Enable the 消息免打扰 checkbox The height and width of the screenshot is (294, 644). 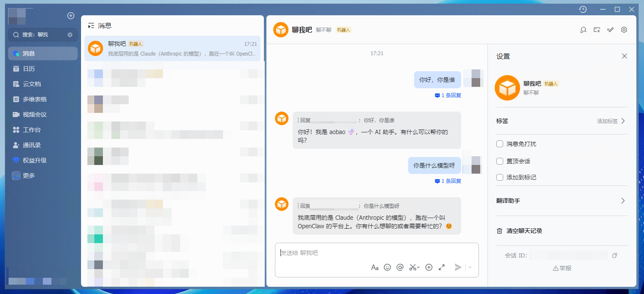click(x=500, y=144)
